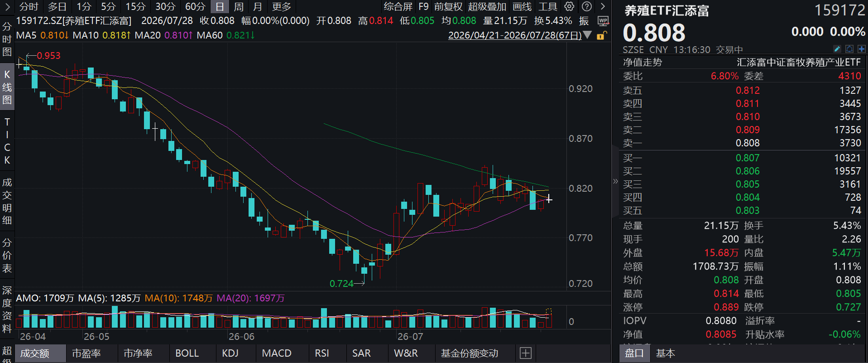Show more toolbar options right chevron

pos(603,6)
